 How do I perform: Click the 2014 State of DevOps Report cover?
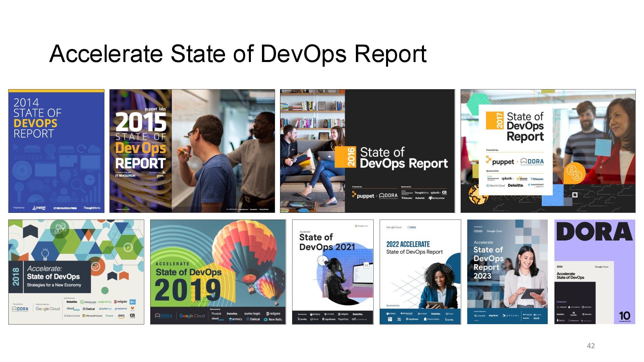tap(56, 151)
